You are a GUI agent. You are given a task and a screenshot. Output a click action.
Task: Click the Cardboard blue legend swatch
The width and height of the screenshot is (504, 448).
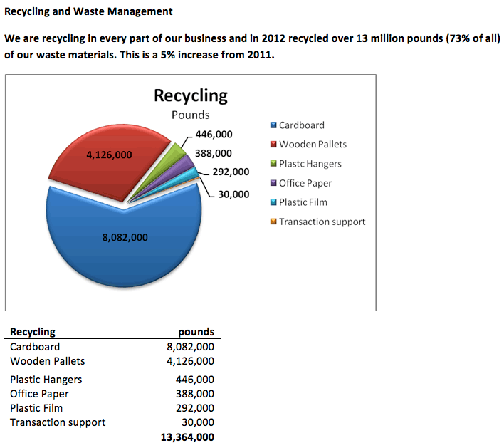tap(273, 125)
